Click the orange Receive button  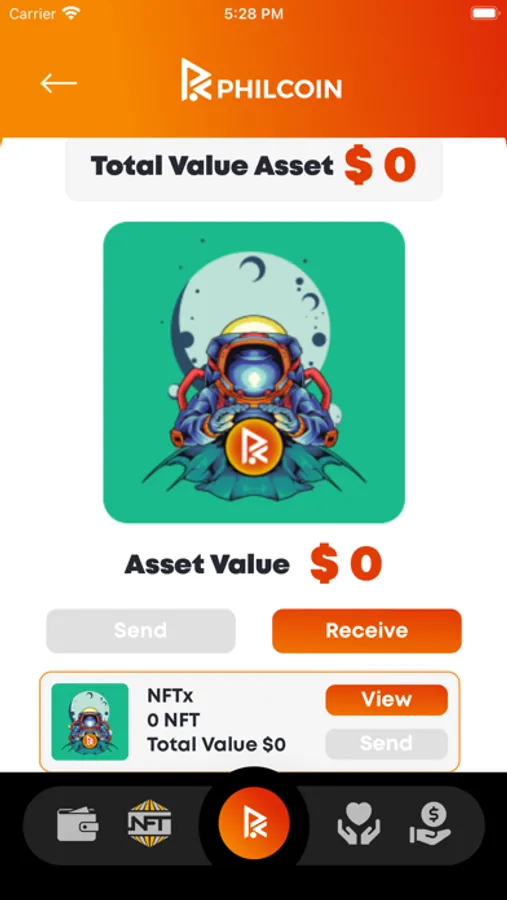[367, 631]
